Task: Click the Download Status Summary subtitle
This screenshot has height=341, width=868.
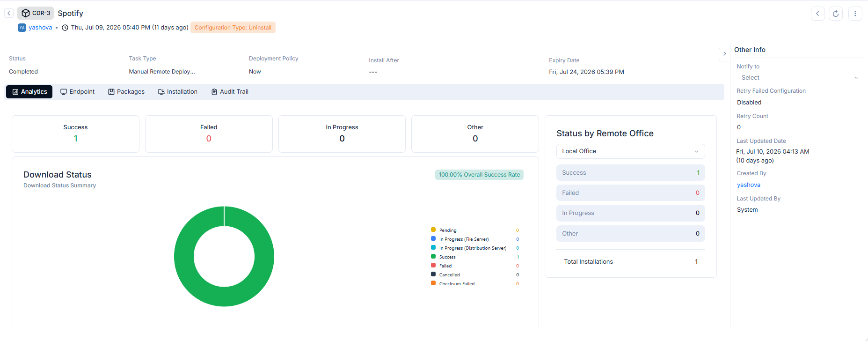Action: [60, 185]
